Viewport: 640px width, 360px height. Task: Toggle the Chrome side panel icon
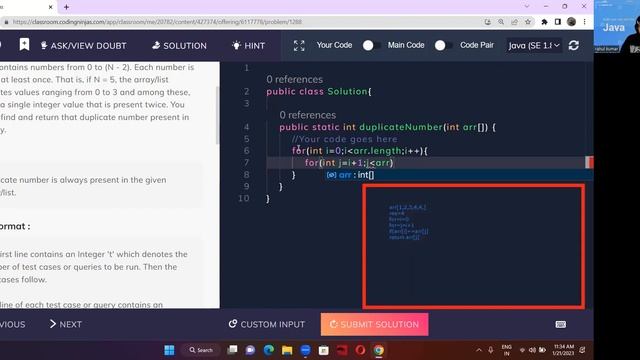coord(558,22)
